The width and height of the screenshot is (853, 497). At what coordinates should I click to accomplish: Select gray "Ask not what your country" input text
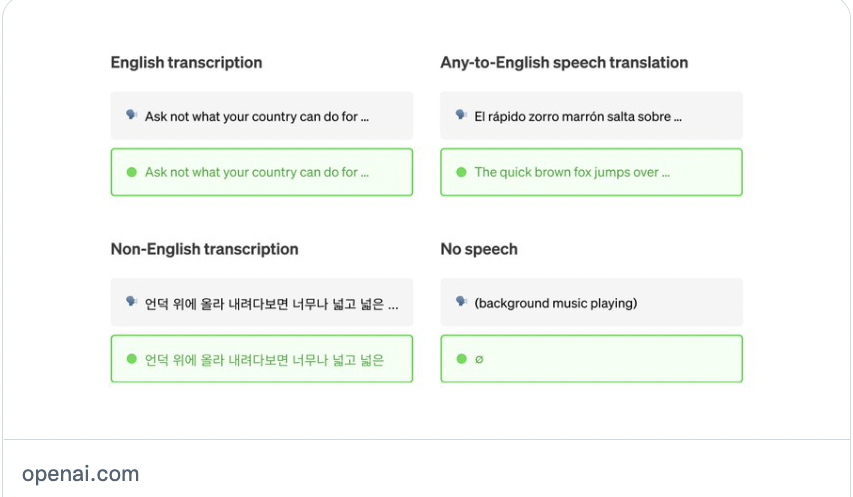257,116
